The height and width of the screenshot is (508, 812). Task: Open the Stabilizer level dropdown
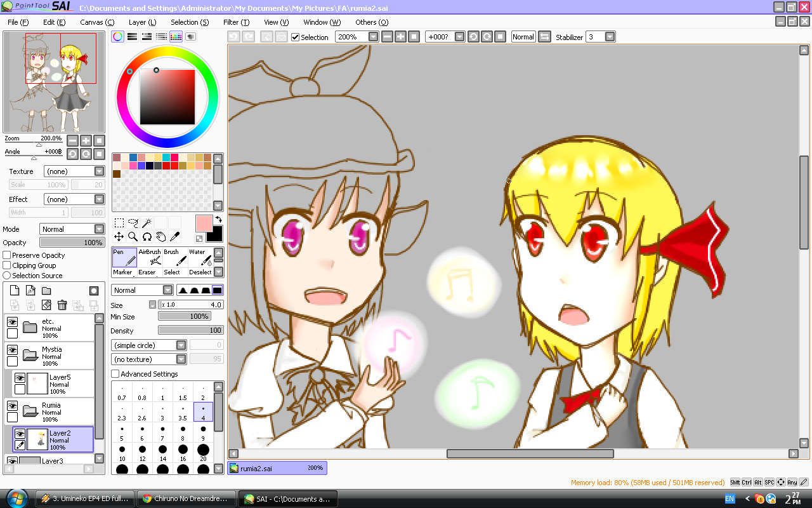coord(601,37)
